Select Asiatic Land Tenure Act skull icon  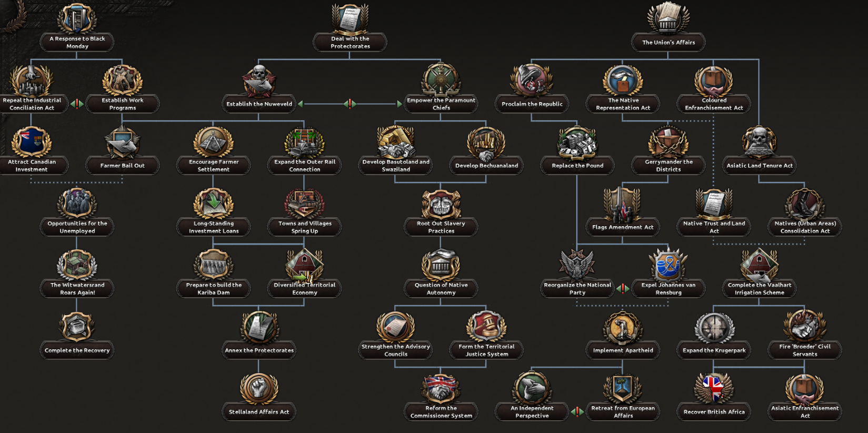[759, 142]
